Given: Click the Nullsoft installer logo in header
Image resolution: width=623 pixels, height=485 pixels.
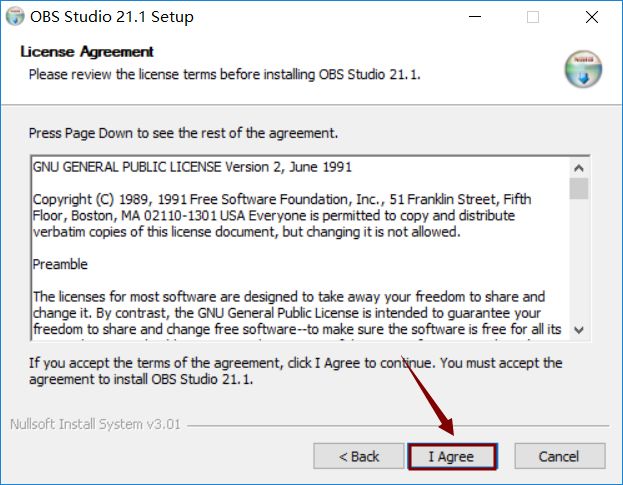Looking at the screenshot, I should click(x=583, y=69).
